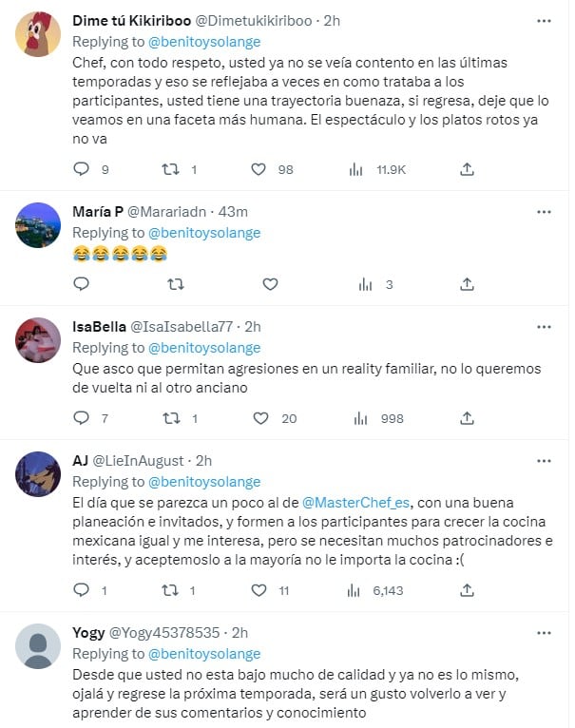Retweet IsaBella's tweet about the reality show

coord(171,418)
